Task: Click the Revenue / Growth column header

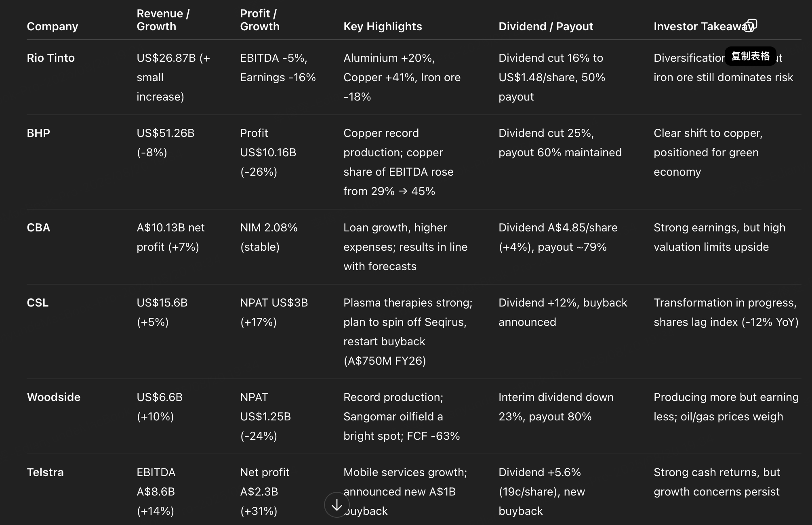Action: [x=163, y=20]
